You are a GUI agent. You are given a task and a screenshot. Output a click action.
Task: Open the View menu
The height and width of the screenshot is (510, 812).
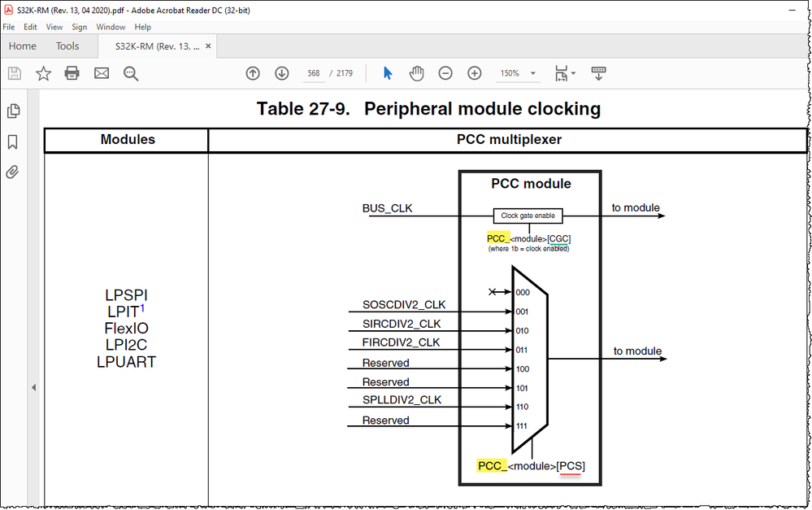pyautogui.click(x=54, y=27)
